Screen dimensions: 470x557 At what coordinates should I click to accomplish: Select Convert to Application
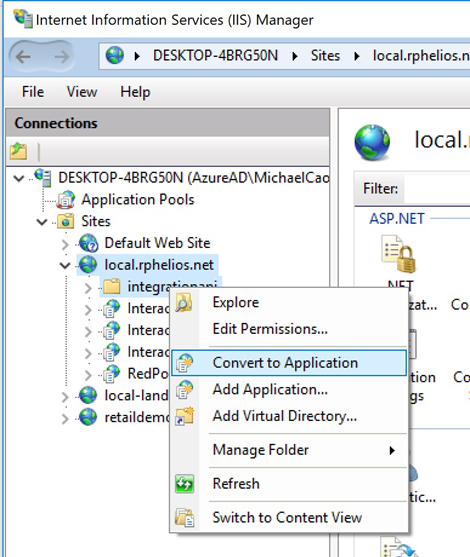(x=289, y=363)
